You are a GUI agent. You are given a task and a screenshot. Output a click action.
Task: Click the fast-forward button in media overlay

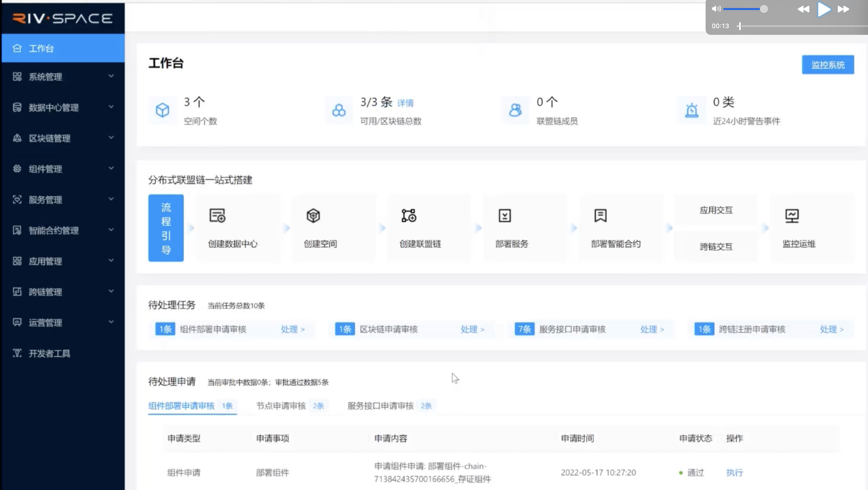(843, 9)
